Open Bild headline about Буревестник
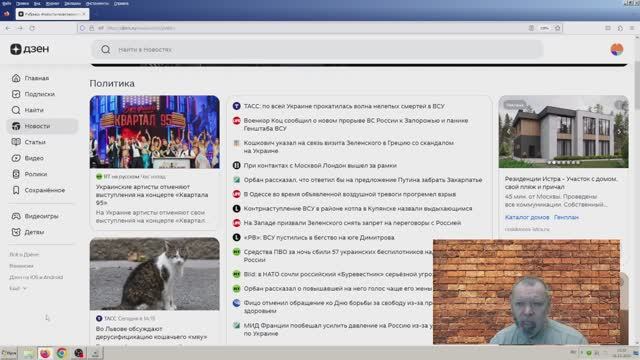 coord(338,274)
